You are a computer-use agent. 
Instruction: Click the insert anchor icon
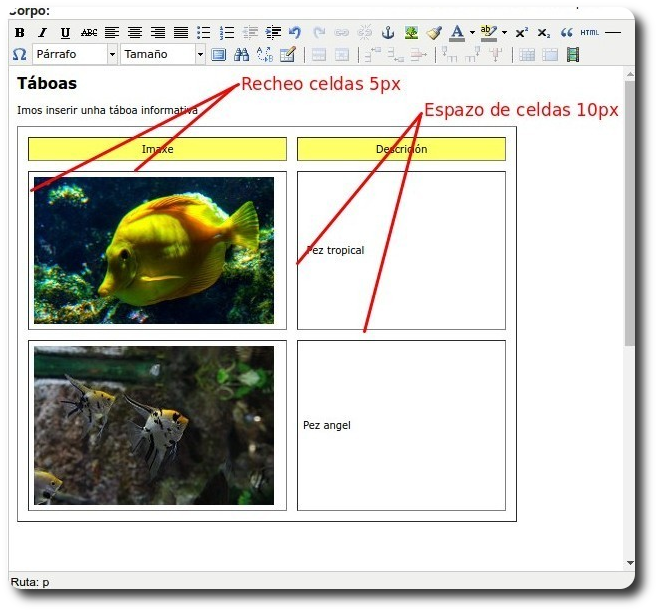(389, 33)
